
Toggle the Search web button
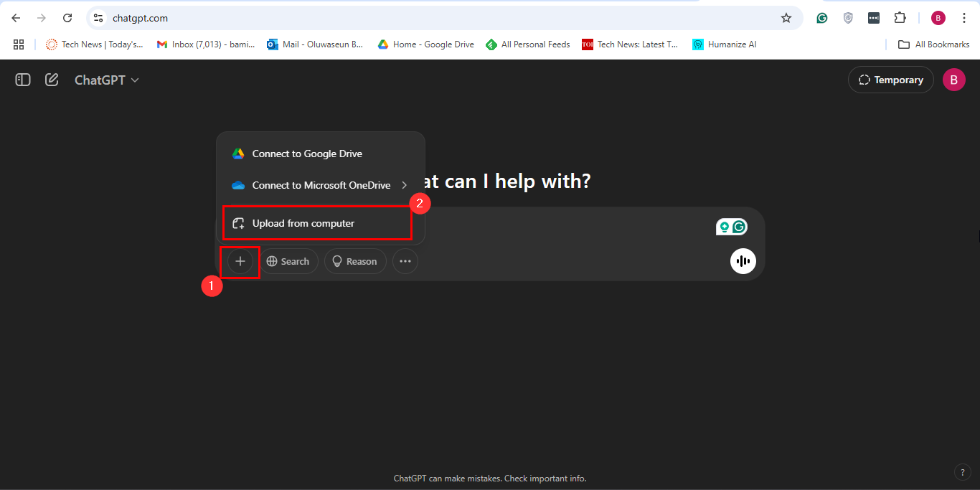[x=288, y=261]
